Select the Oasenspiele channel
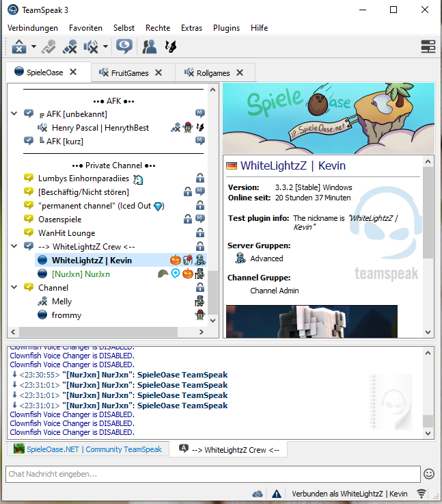 (59, 220)
